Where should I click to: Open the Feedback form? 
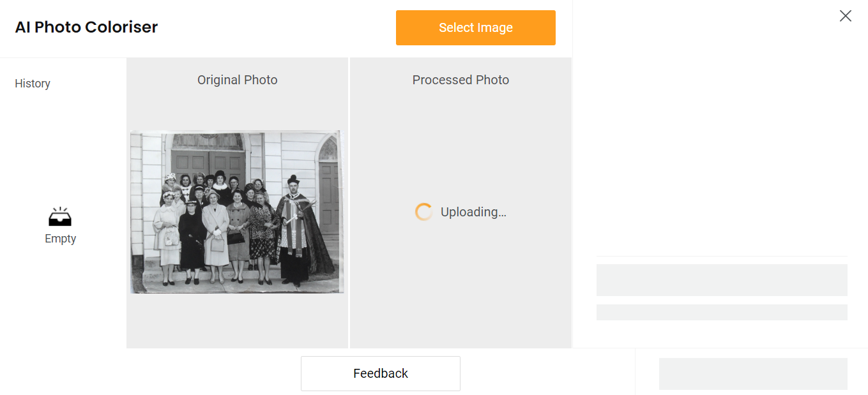(x=380, y=373)
